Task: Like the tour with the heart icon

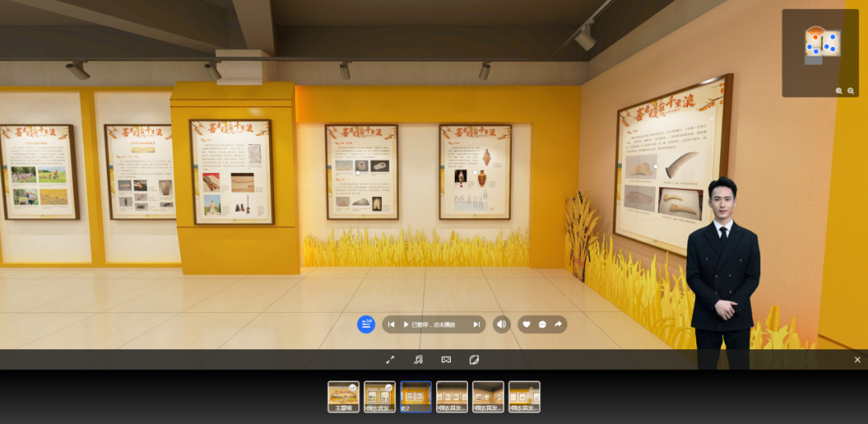Action: click(526, 324)
